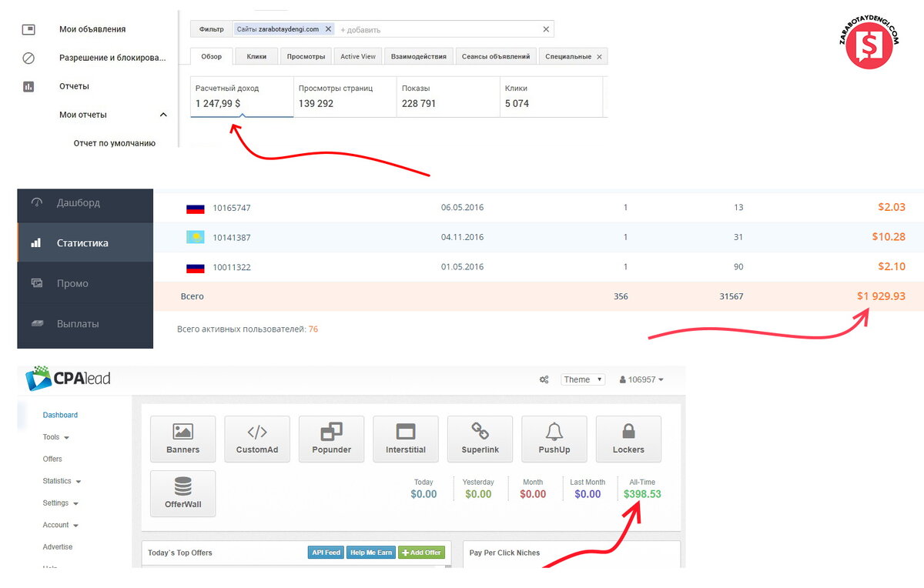Screen dimensions: 924x588
Task: Switch to the Обзор tab
Action: (211, 56)
